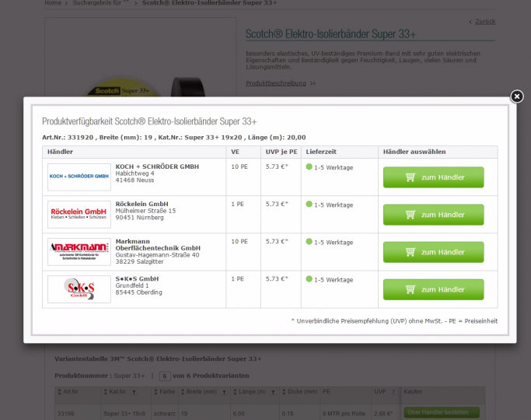Click the UVP help question mark
Image resolution: width=531 pixels, height=420 pixels.
coord(393,392)
